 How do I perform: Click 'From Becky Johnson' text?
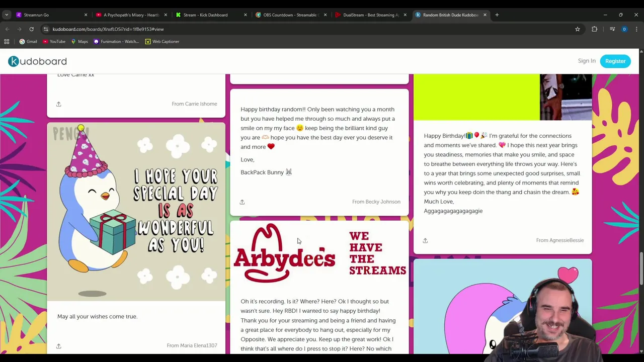click(x=376, y=202)
